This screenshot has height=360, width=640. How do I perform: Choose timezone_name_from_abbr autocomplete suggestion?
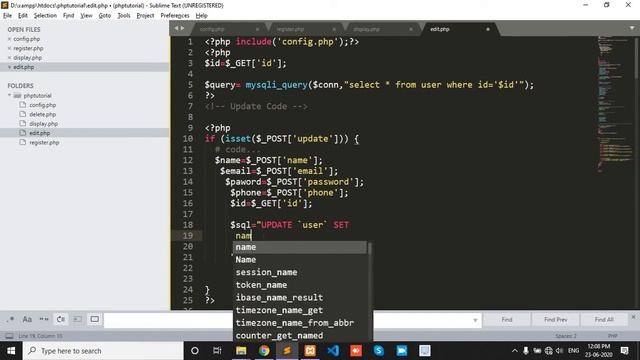(x=300, y=323)
